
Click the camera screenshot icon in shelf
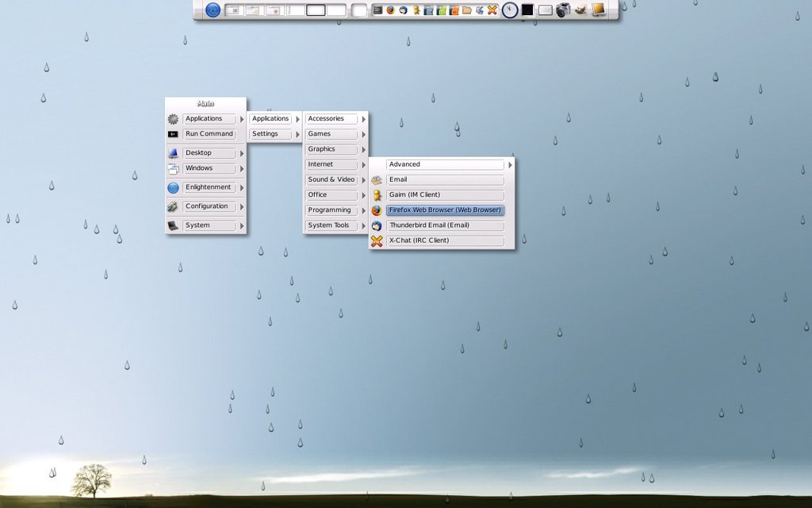point(563,10)
